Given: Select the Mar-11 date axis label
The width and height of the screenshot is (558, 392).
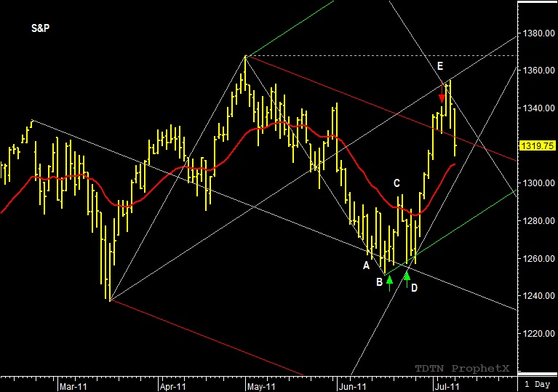Looking at the screenshot, I should tap(73, 387).
